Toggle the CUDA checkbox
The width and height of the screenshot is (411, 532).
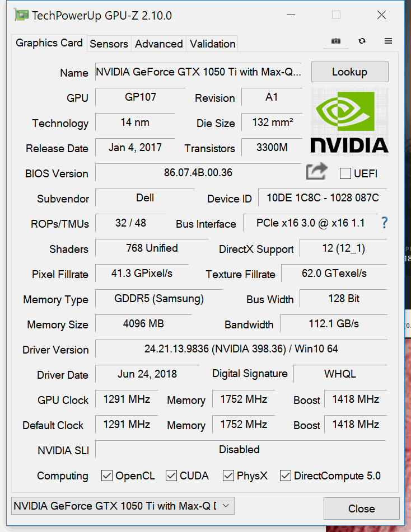coord(171,475)
